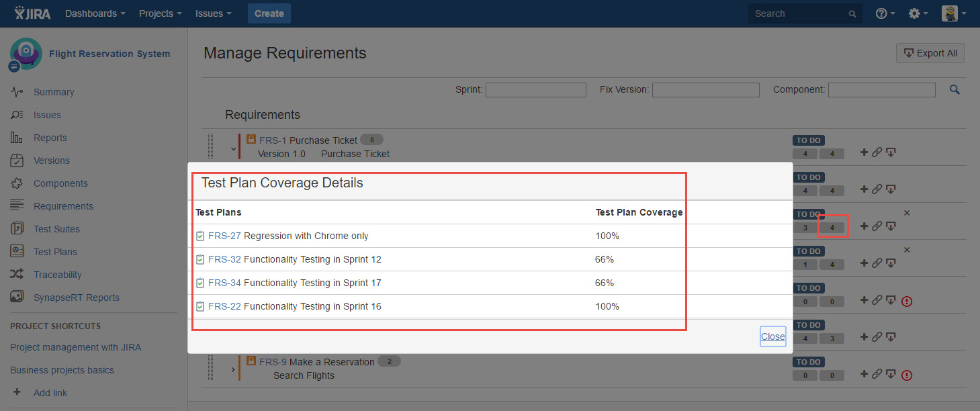Image resolution: width=980 pixels, height=411 pixels.
Task: Open Traceability from the sidebar
Action: pos(57,275)
